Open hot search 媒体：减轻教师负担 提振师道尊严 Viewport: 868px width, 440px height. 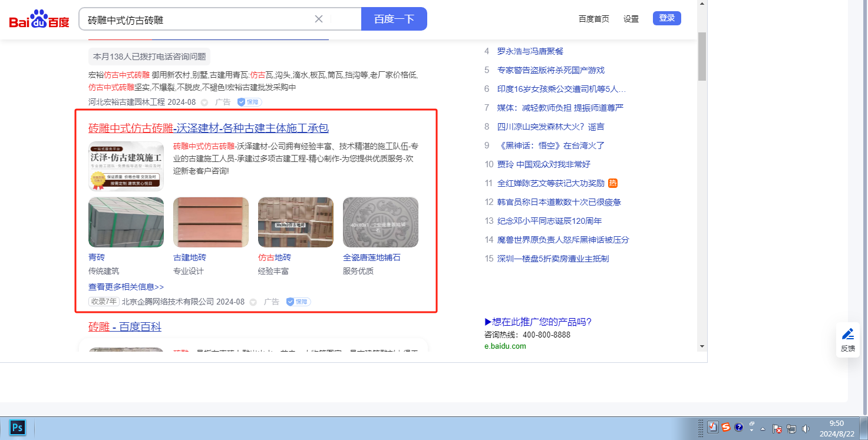[x=560, y=108]
